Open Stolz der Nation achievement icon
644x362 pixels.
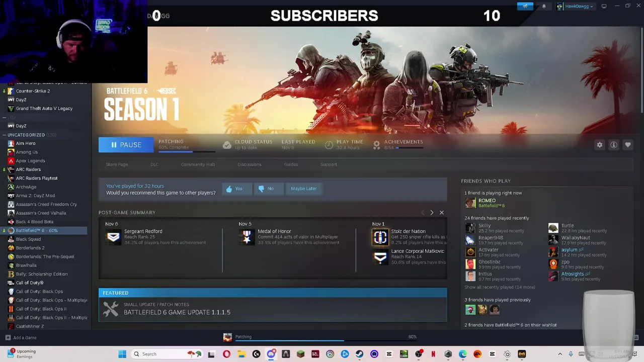[x=380, y=237]
